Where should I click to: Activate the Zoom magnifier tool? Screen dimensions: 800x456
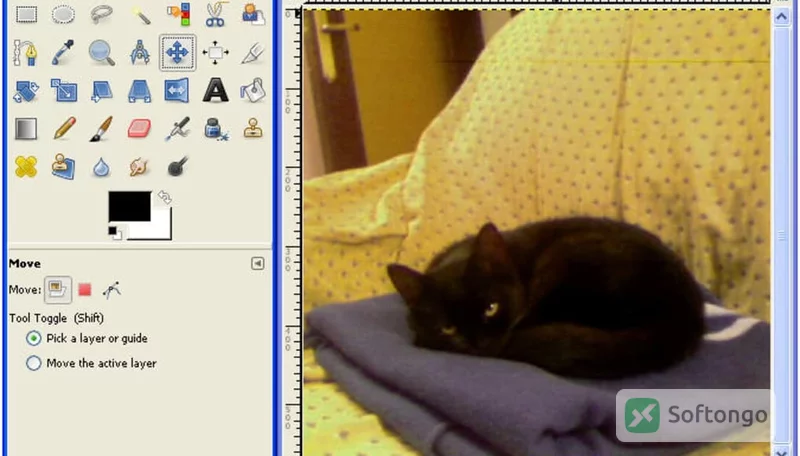click(101, 52)
